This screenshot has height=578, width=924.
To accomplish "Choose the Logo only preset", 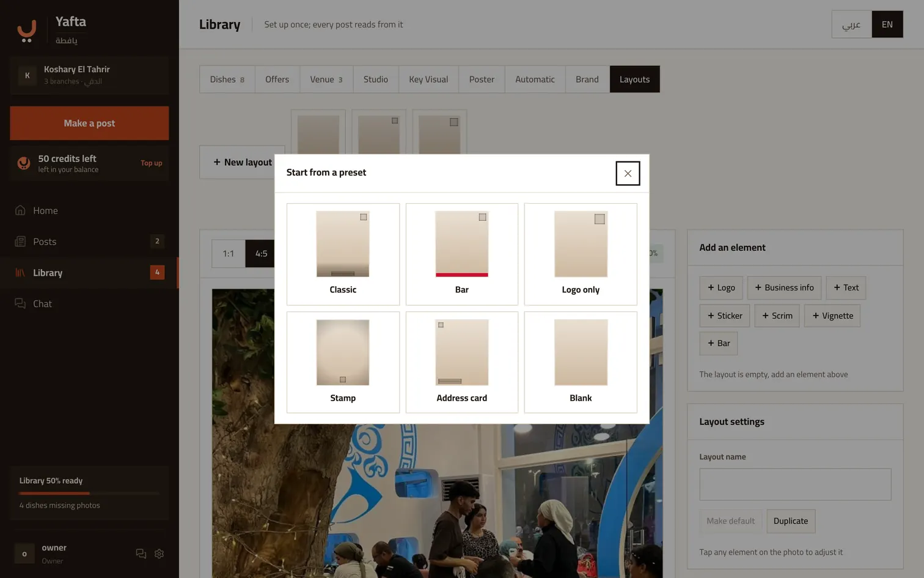I will pos(581,254).
